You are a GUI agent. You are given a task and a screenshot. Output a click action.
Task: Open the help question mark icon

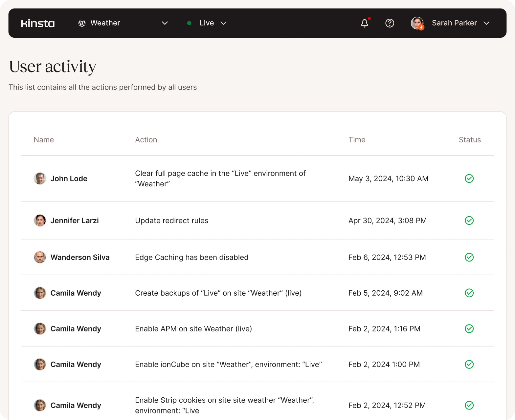(390, 23)
